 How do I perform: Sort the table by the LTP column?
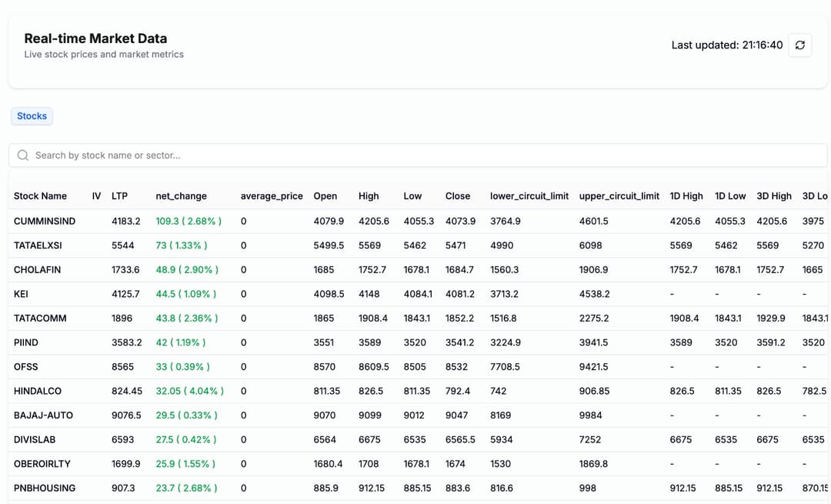click(x=120, y=196)
